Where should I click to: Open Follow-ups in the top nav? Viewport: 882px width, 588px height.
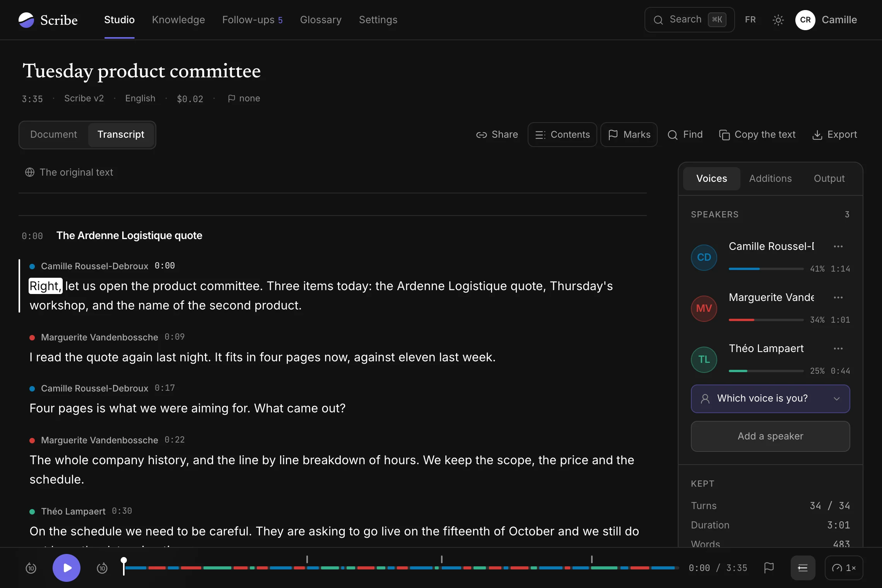coord(252,20)
